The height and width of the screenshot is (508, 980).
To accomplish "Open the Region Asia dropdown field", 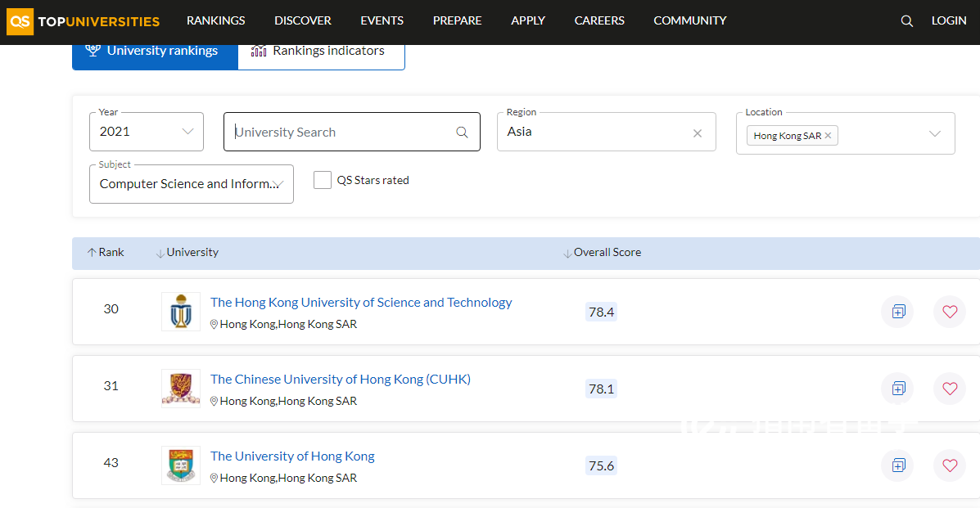I will [x=606, y=132].
